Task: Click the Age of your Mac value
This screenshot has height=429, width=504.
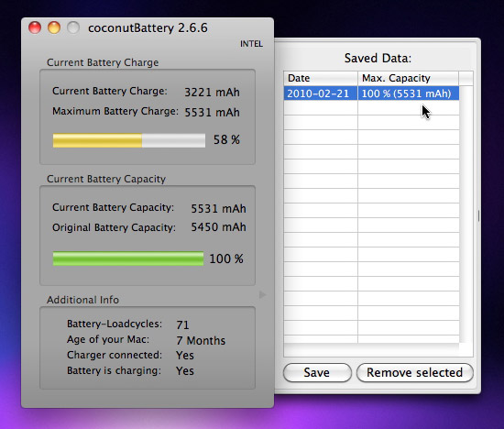Action: coord(201,340)
